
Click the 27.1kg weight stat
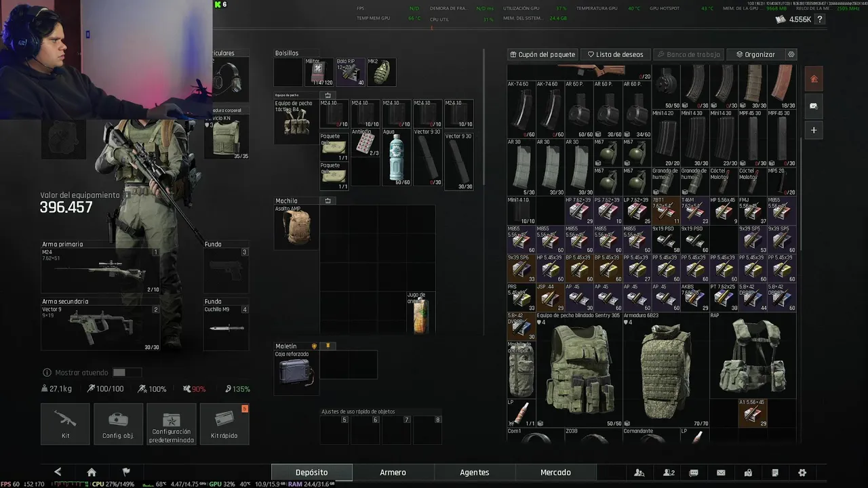coord(56,389)
